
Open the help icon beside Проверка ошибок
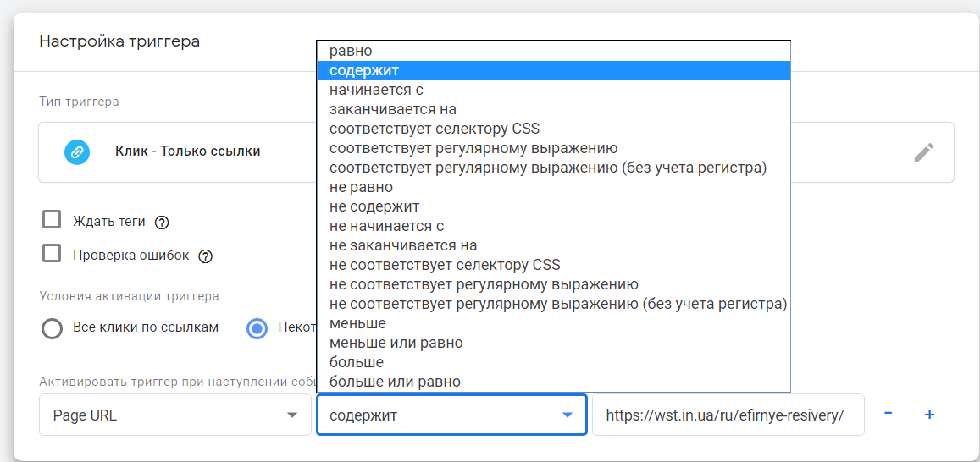206,256
